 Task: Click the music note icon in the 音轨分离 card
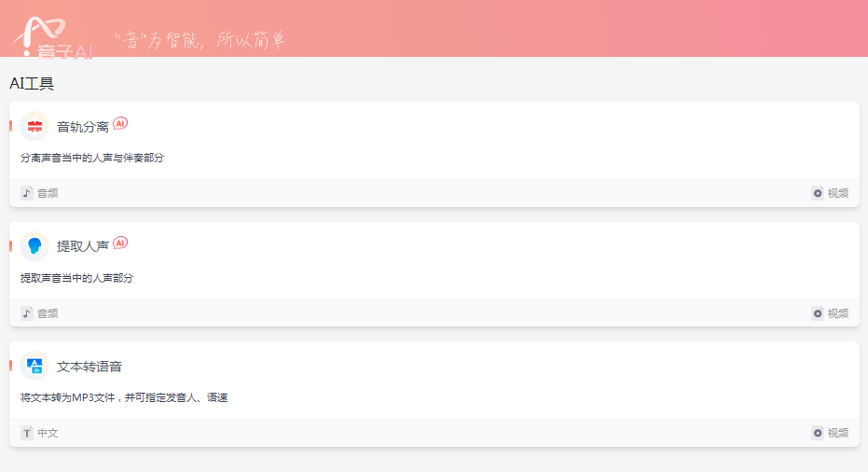(26, 193)
